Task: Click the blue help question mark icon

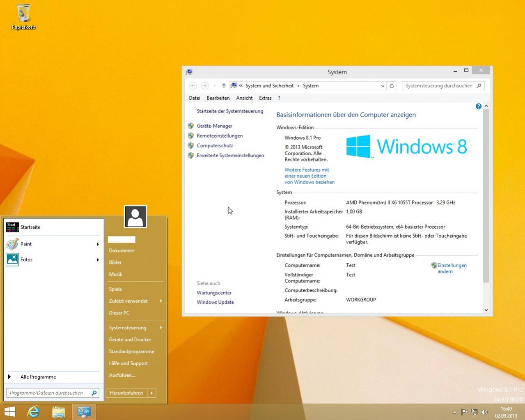Action: point(478,106)
